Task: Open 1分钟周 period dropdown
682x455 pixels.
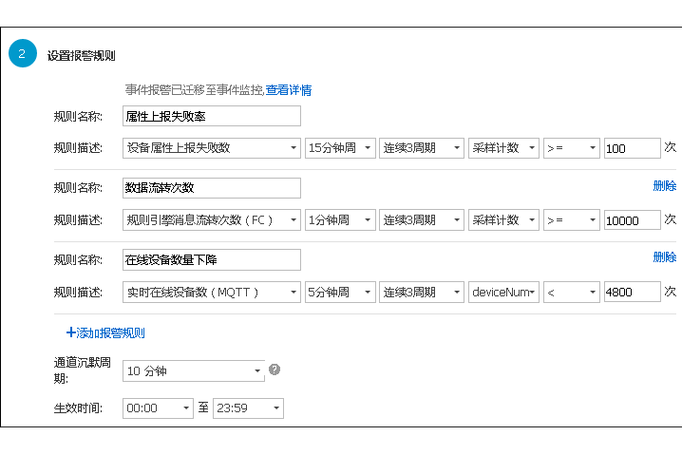Action: tap(340, 220)
